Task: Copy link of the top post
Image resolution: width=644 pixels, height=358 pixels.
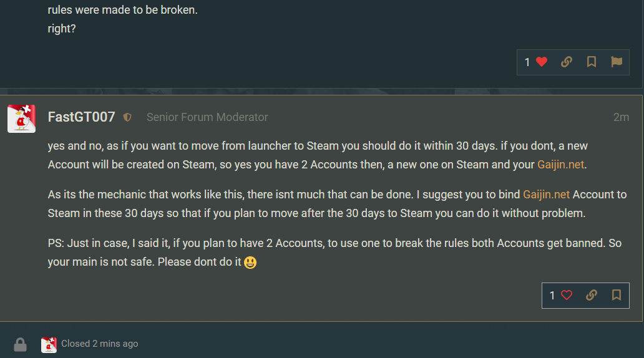Action: [x=567, y=62]
